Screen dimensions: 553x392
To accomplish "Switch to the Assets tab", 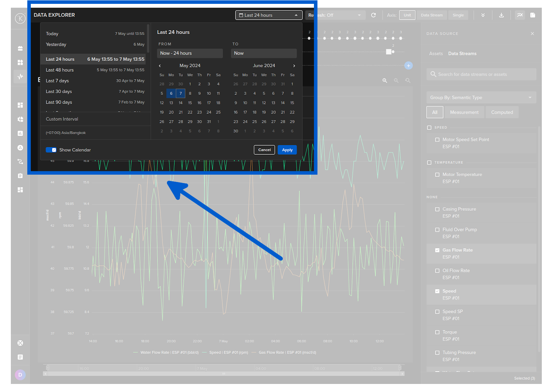I will point(436,54).
